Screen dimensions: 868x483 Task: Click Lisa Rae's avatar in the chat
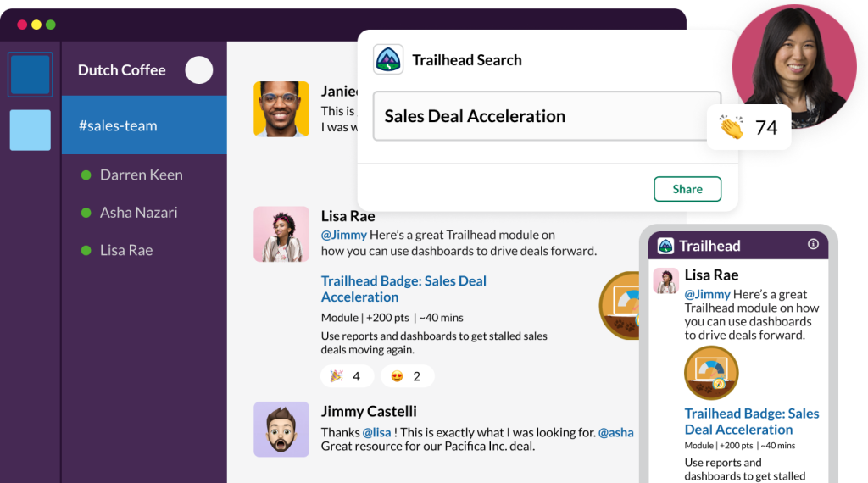281,234
